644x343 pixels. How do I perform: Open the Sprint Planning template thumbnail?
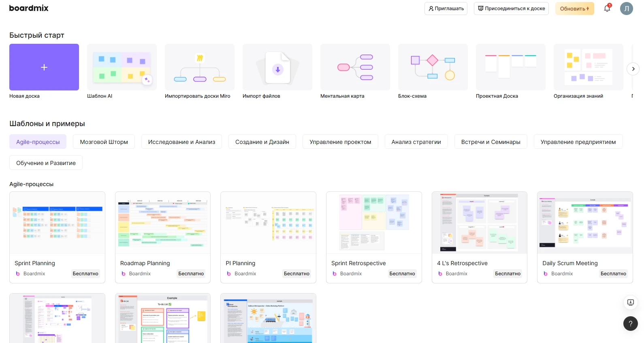tap(57, 223)
